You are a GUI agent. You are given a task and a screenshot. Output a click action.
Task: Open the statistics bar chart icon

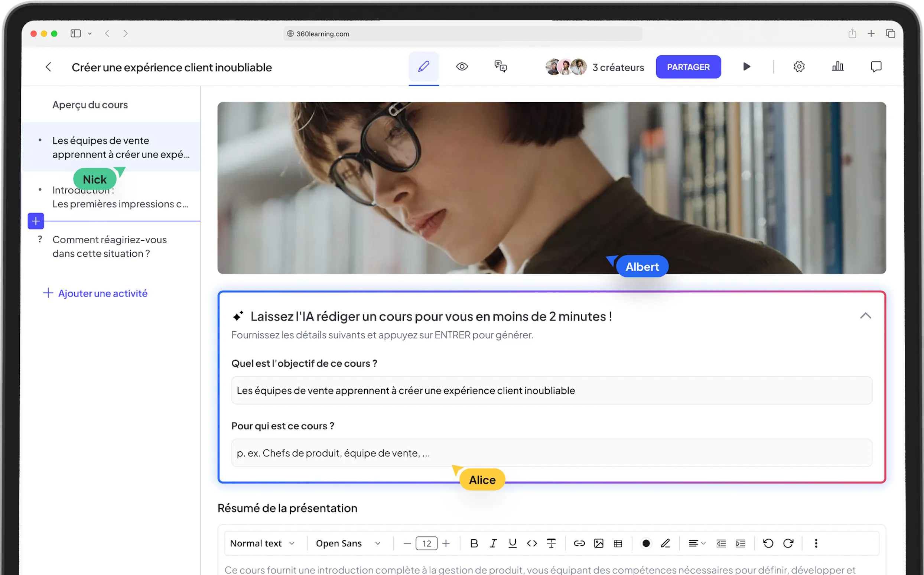pyautogui.click(x=837, y=66)
